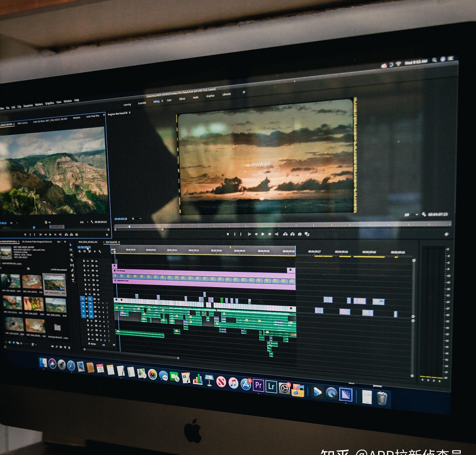Select the Hand tool
Image resolution: width=476 pixels, height=455 pixels.
(x=73, y=275)
